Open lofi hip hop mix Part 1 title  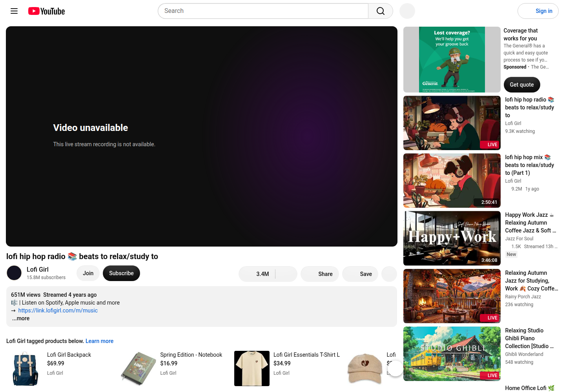coord(530,165)
